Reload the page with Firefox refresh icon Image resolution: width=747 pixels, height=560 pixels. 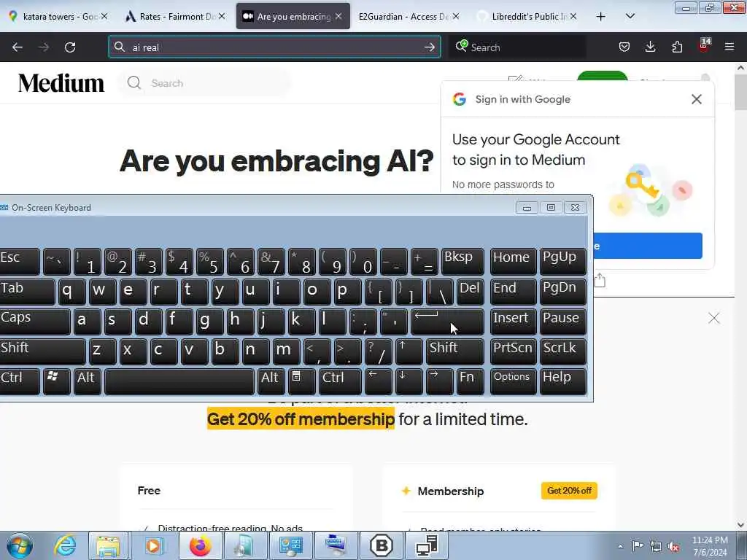click(70, 47)
